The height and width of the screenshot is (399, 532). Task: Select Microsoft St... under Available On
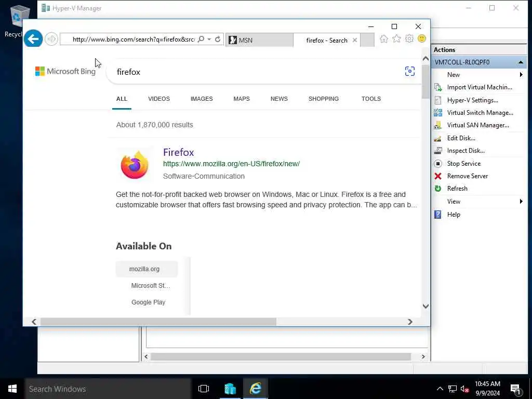[x=150, y=286]
